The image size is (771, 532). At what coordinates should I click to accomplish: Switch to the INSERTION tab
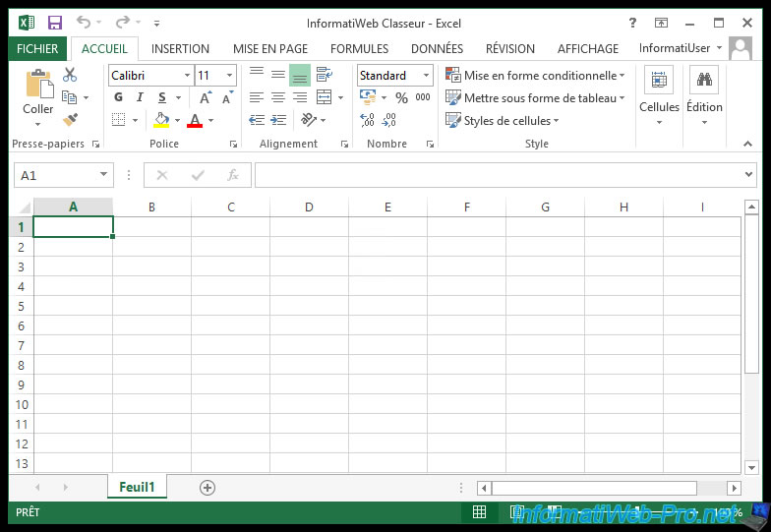[x=180, y=49]
